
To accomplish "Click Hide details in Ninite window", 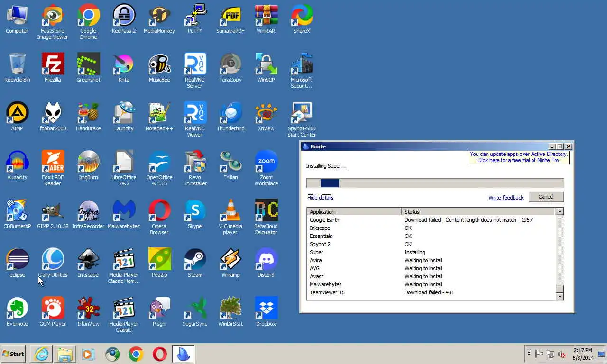I will [x=321, y=198].
